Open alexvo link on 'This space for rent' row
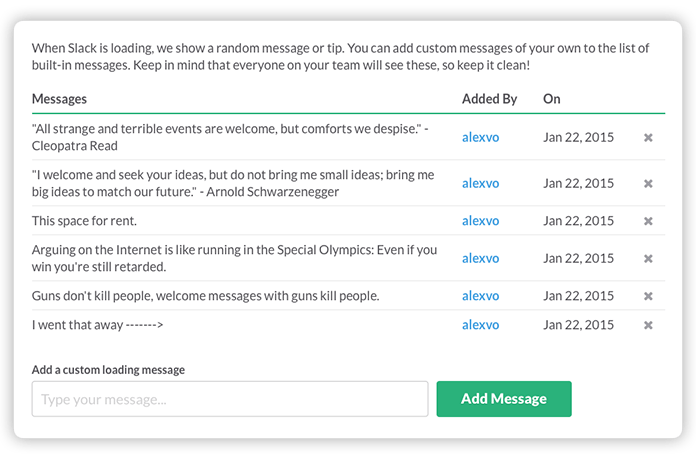This screenshot has height=462, width=696. coord(480,221)
